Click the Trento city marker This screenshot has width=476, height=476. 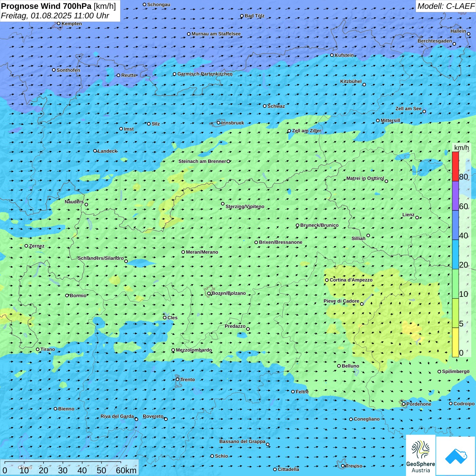click(x=177, y=379)
